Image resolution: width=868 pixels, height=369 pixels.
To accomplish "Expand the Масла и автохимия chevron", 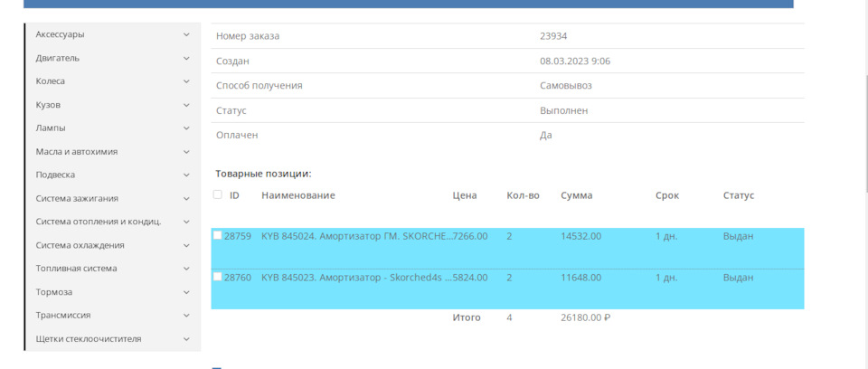I will (x=186, y=152).
